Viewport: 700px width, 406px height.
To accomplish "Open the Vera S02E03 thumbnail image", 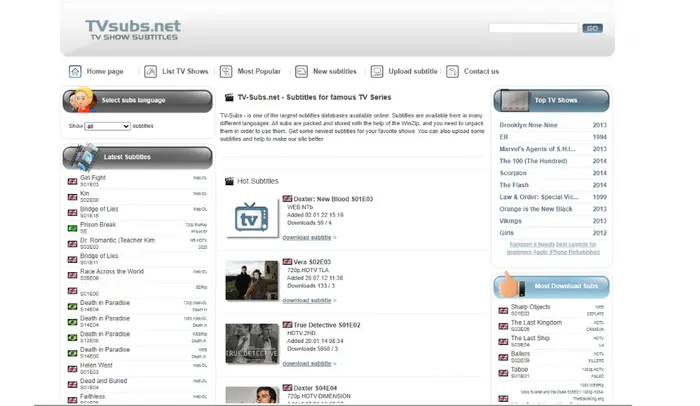I will click(251, 280).
